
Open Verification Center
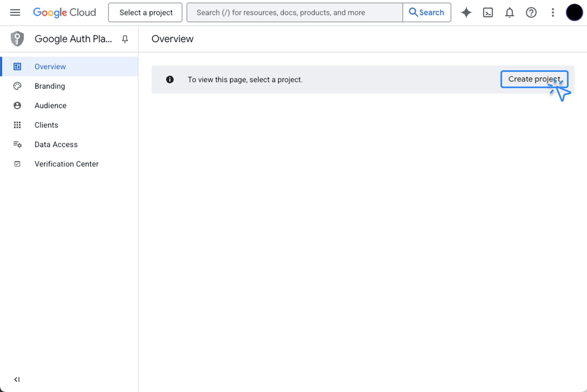tap(66, 164)
